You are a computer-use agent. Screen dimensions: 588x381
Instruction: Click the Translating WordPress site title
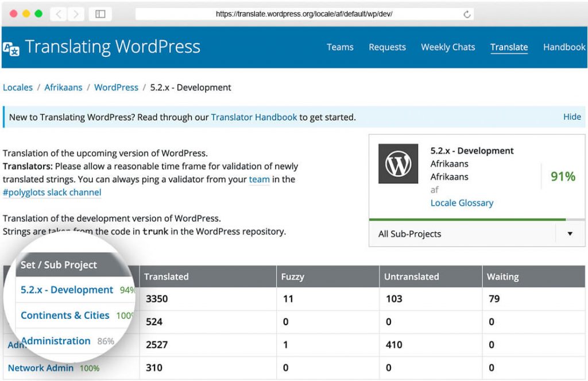(x=113, y=47)
